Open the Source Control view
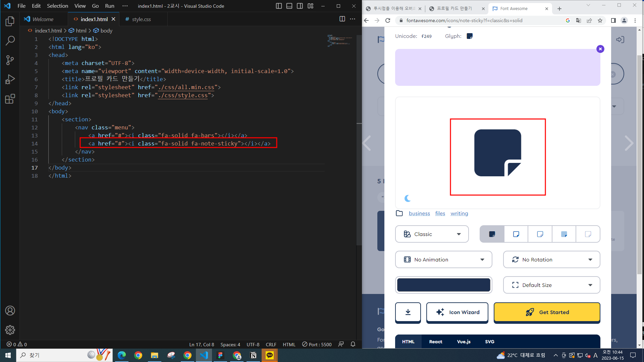The width and height of the screenshot is (644, 362). click(x=10, y=60)
